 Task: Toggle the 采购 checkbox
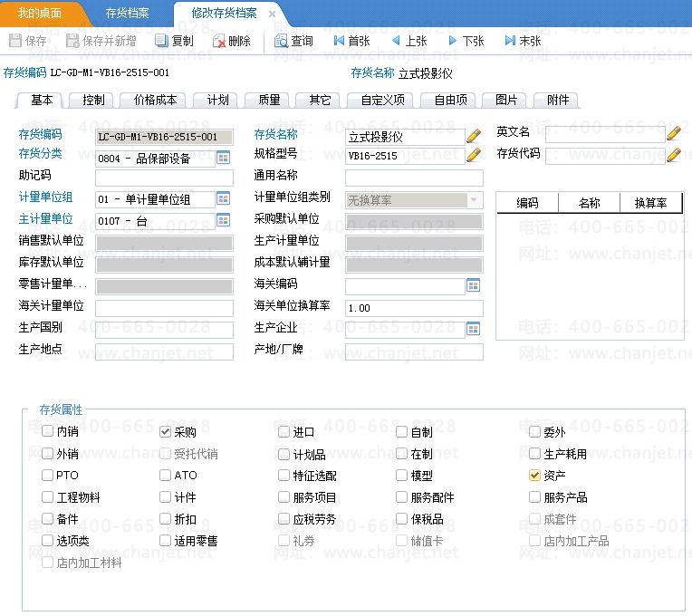pyautogui.click(x=166, y=432)
